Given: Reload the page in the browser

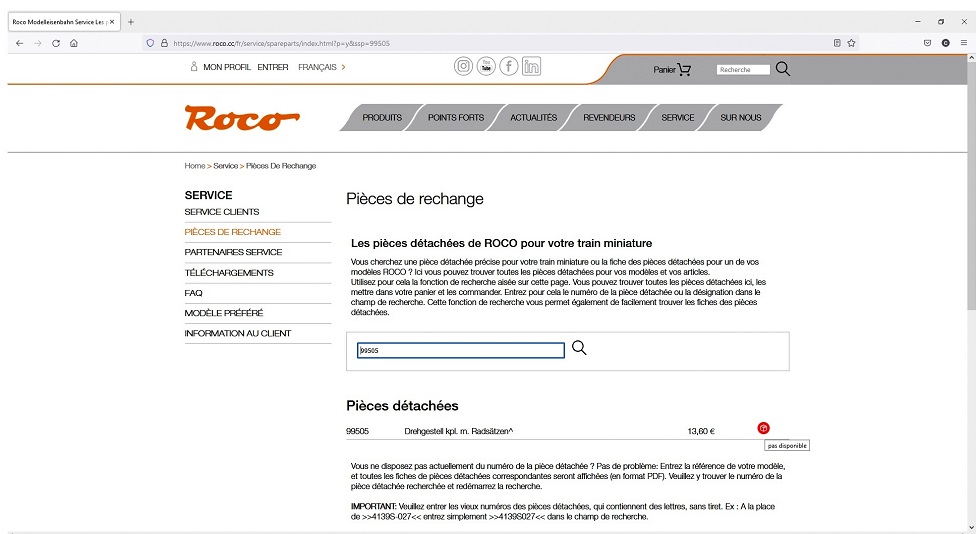Looking at the screenshot, I should 56,43.
